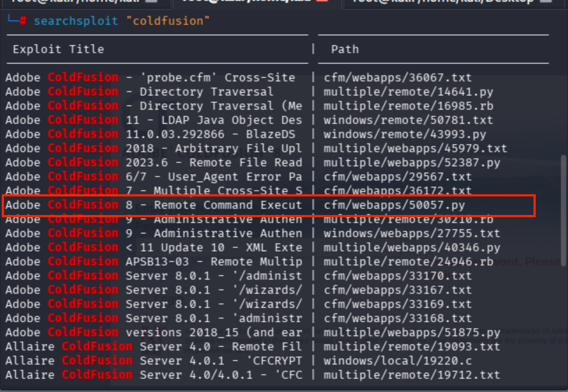Click path multiple/remote/14641.py
This screenshot has width=568, height=392.
[408, 92]
